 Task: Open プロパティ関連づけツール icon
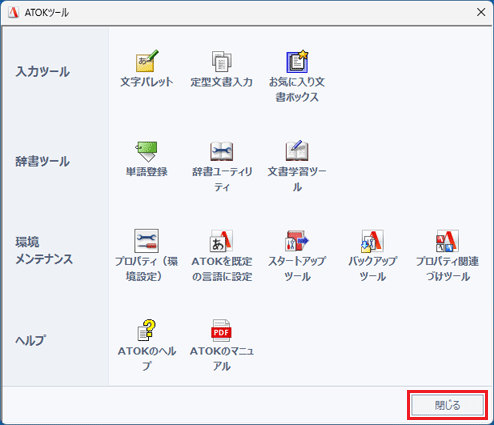(x=448, y=241)
